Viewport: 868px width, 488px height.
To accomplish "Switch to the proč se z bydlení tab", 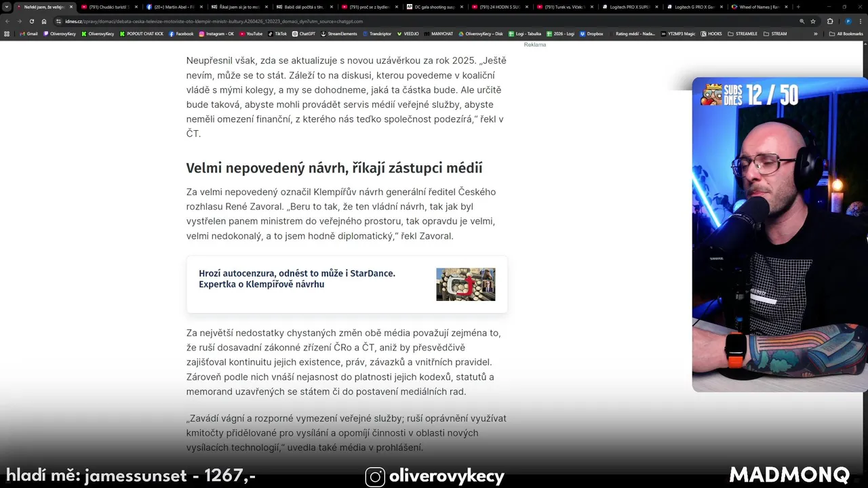I will click(x=370, y=7).
